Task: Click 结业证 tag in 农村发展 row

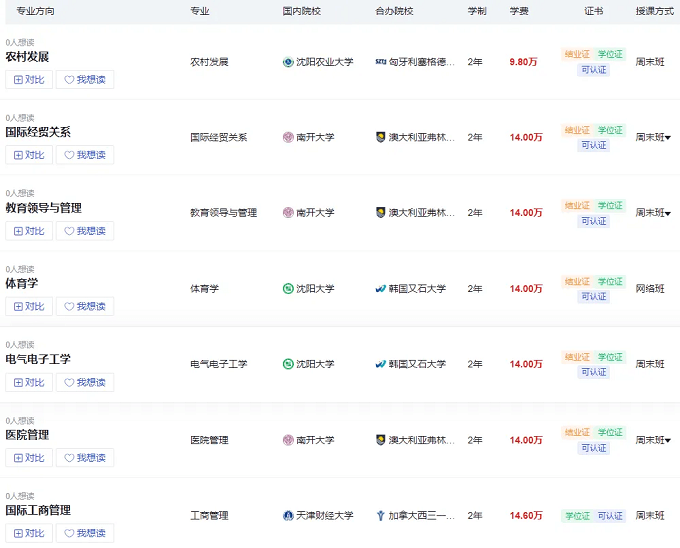Action: click(577, 54)
